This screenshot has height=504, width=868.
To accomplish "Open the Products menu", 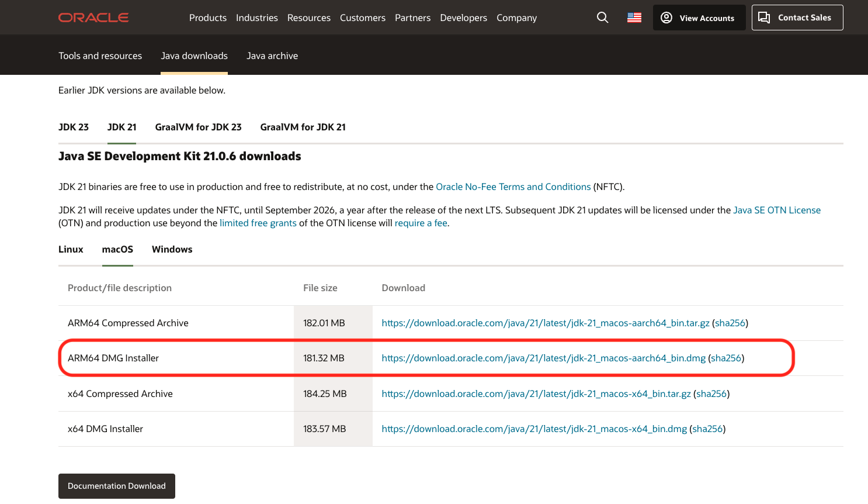I will [x=208, y=18].
